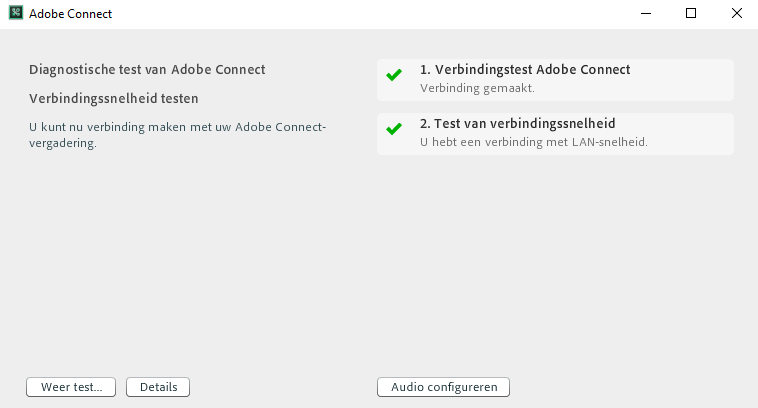This screenshot has width=758, height=408.
Task: Click the "Diagnostische test van Adobe Connect" heading
Action: (x=147, y=70)
